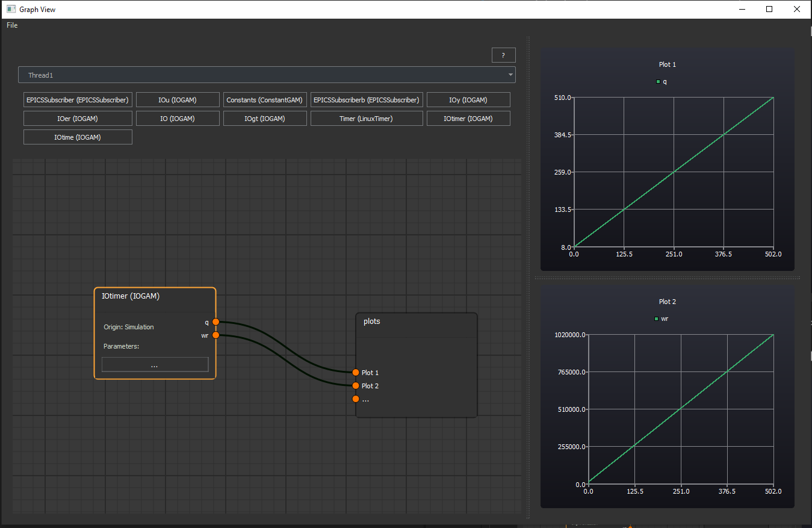Click the wr output port of the IOtimer node
Viewport: 812px width, 528px height.
coord(215,335)
